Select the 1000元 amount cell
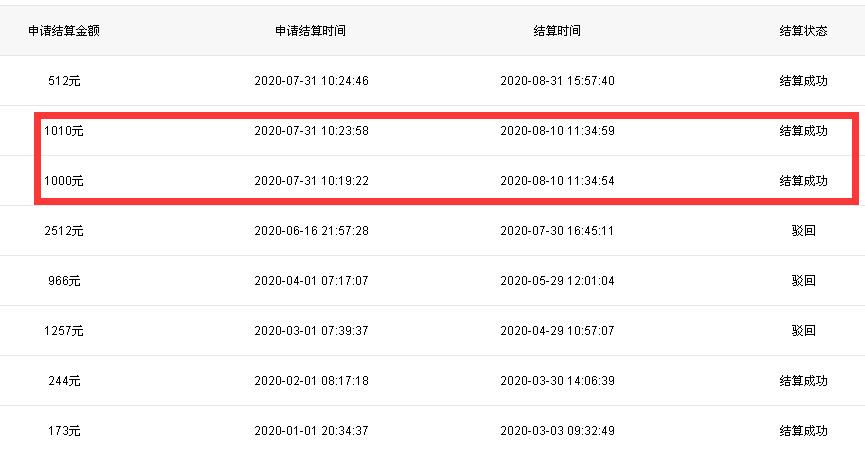This screenshot has width=865, height=453. tap(64, 181)
